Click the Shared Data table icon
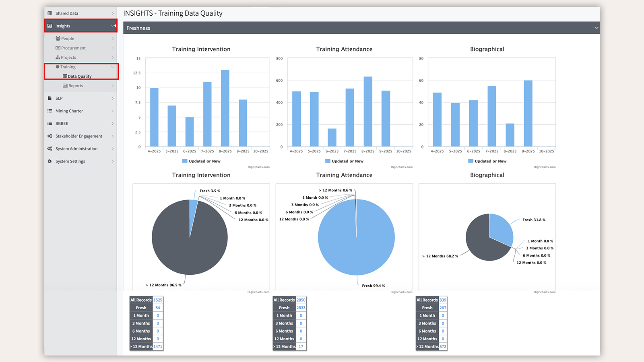This screenshot has height=362, width=644. click(x=50, y=13)
